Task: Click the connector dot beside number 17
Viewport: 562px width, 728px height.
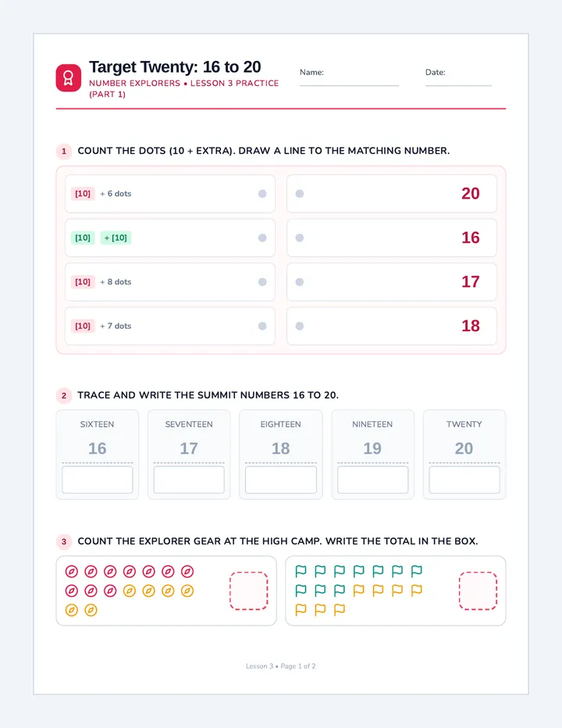Action: coord(300,282)
